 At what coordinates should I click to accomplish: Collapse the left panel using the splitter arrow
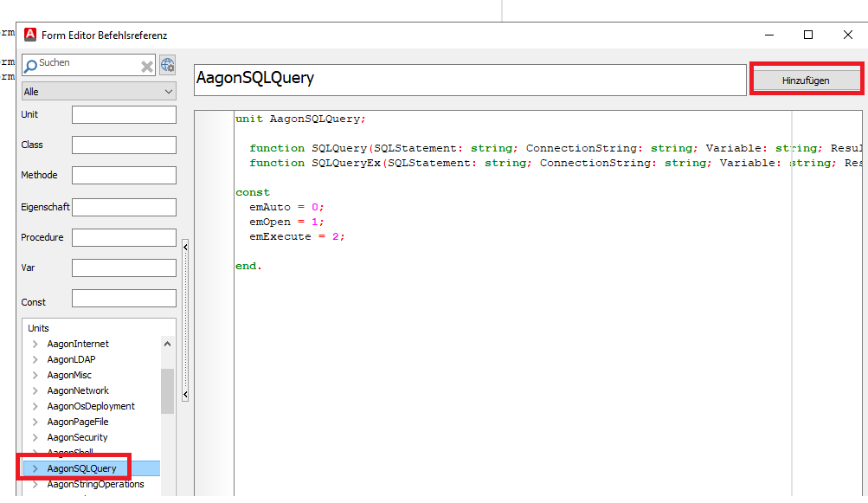(185, 247)
